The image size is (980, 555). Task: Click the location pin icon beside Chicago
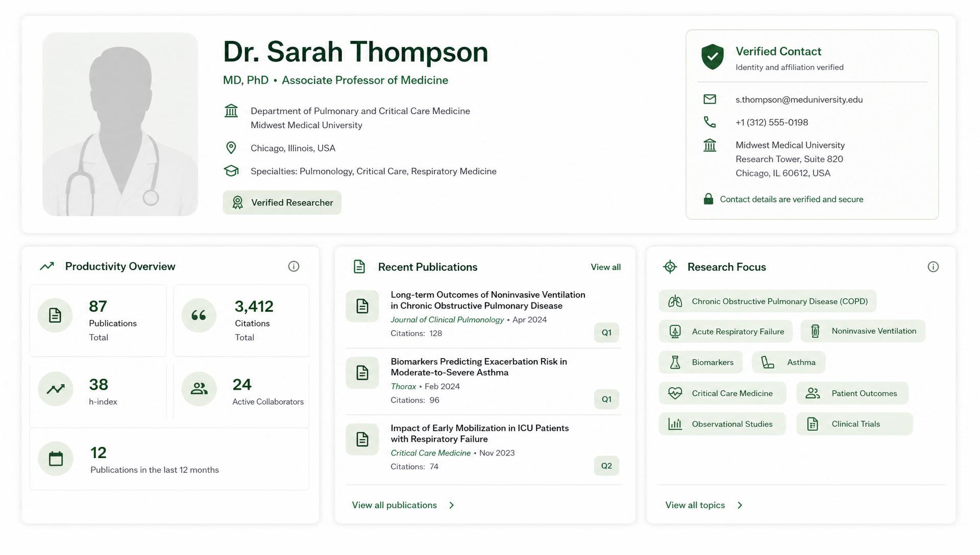[231, 148]
